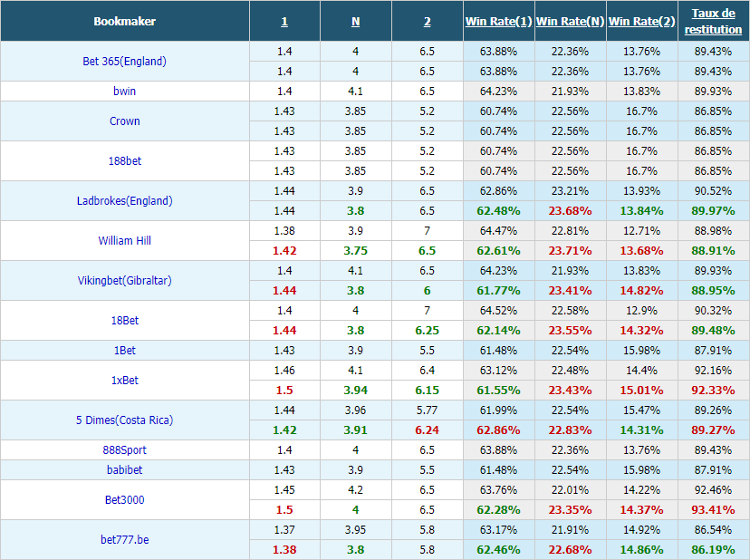Select bet777.be 3.95 draw odds
Image resolution: width=750 pixels, height=560 pixels.
[355, 530]
